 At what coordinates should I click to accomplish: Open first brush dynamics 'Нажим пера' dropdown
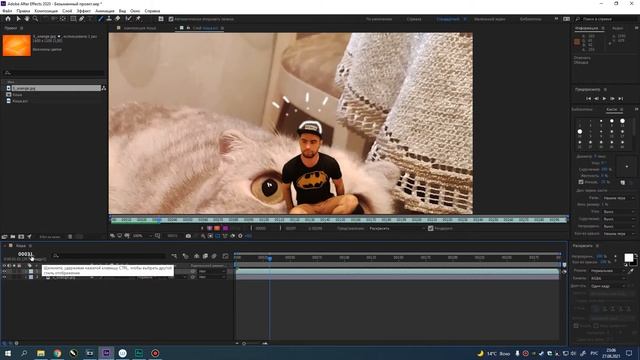[619, 198]
